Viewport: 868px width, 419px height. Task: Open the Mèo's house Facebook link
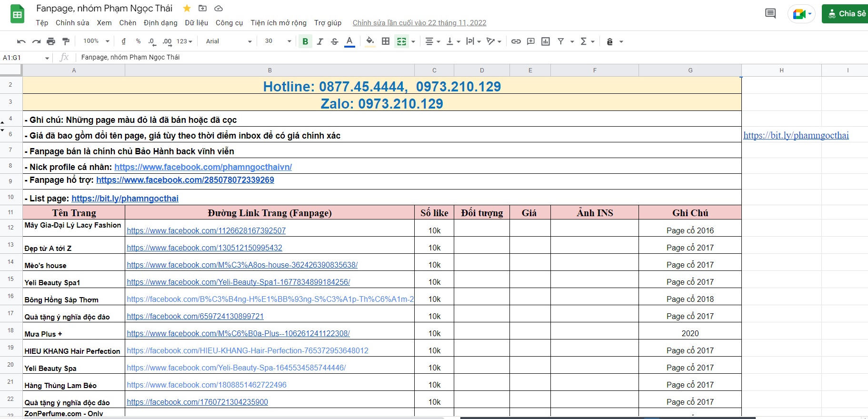(x=242, y=265)
